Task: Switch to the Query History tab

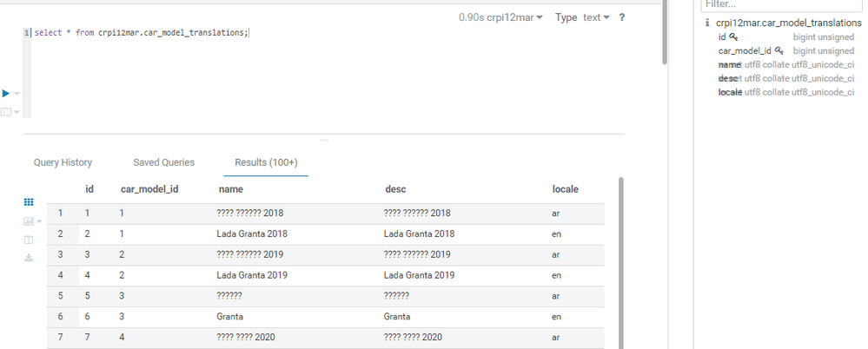Action: point(63,162)
